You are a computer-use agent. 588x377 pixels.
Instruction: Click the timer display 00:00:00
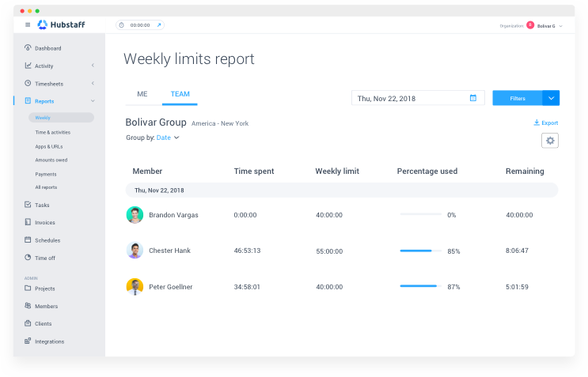click(x=140, y=25)
